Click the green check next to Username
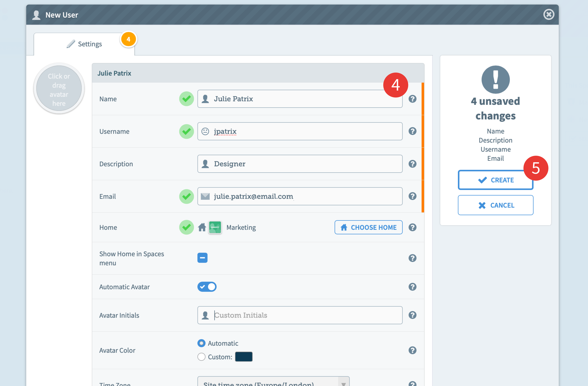This screenshot has width=588, height=386. click(186, 131)
